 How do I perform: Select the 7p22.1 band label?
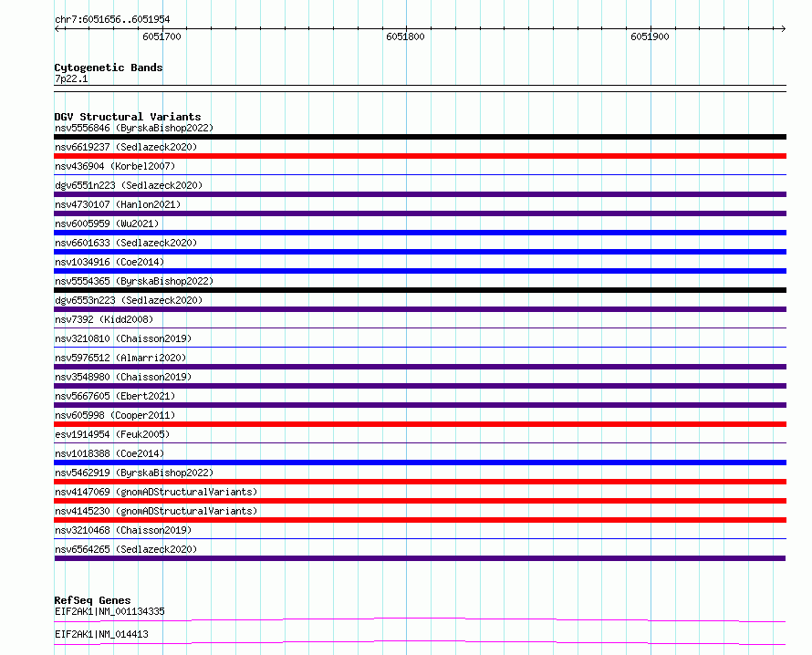(x=71, y=79)
